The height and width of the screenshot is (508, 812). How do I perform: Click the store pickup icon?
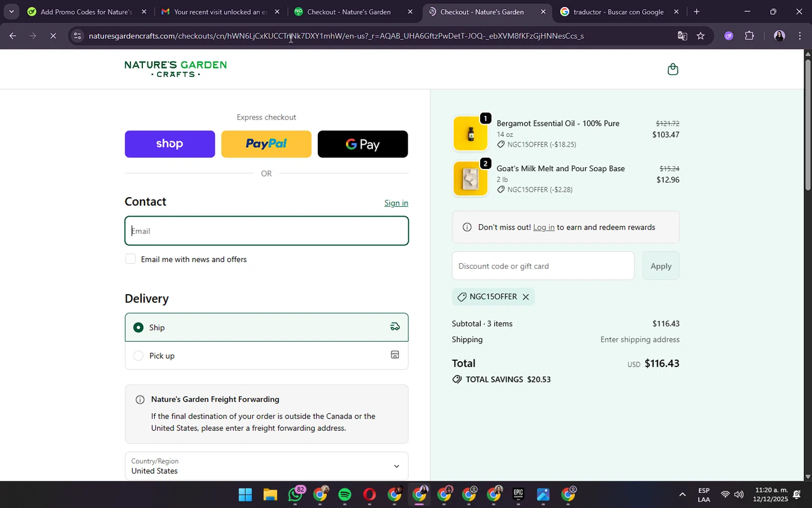(x=395, y=355)
